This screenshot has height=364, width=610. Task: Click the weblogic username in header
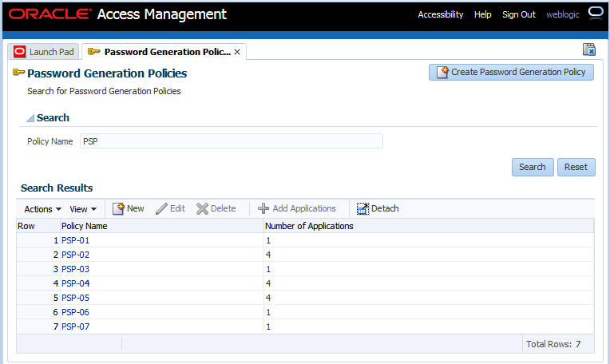(x=563, y=14)
